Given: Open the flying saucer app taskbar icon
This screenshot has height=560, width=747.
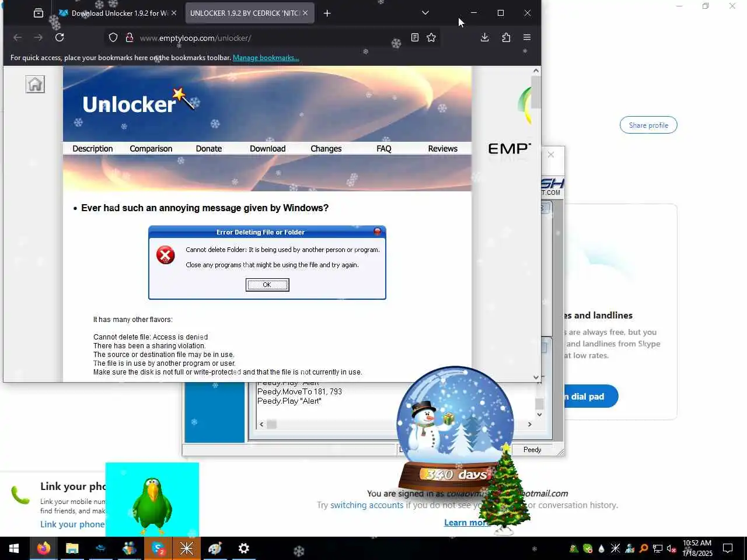Looking at the screenshot, I should click(101, 548).
